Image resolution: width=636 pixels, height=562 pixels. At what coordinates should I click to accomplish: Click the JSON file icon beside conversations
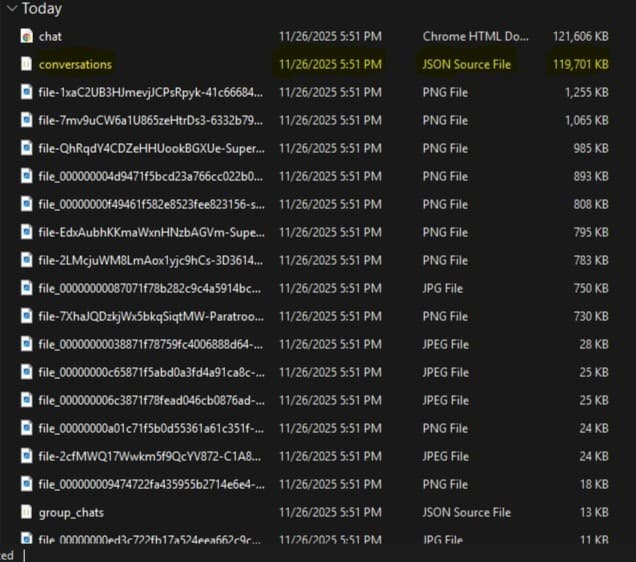point(27,64)
